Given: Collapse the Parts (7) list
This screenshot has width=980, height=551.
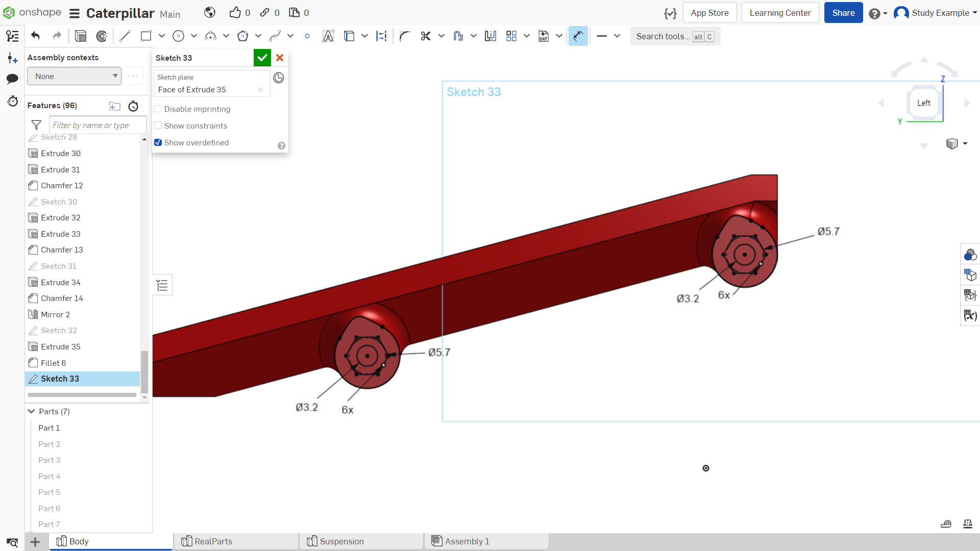Looking at the screenshot, I should pyautogui.click(x=32, y=411).
